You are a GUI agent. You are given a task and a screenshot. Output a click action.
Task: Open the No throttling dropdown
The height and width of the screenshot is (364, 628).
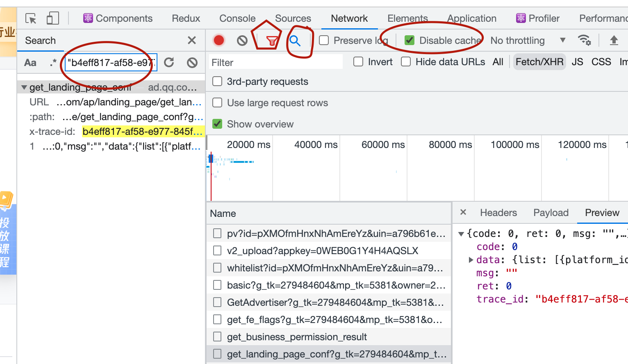click(528, 40)
